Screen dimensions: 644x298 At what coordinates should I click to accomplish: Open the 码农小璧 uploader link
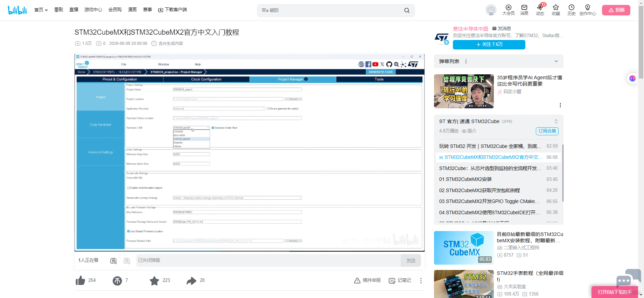512,92
